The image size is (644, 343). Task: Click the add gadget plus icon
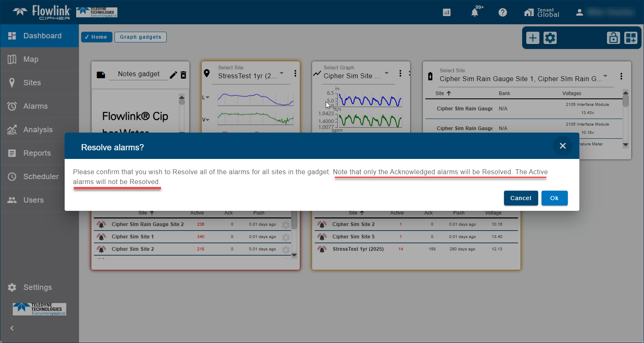[x=533, y=38]
